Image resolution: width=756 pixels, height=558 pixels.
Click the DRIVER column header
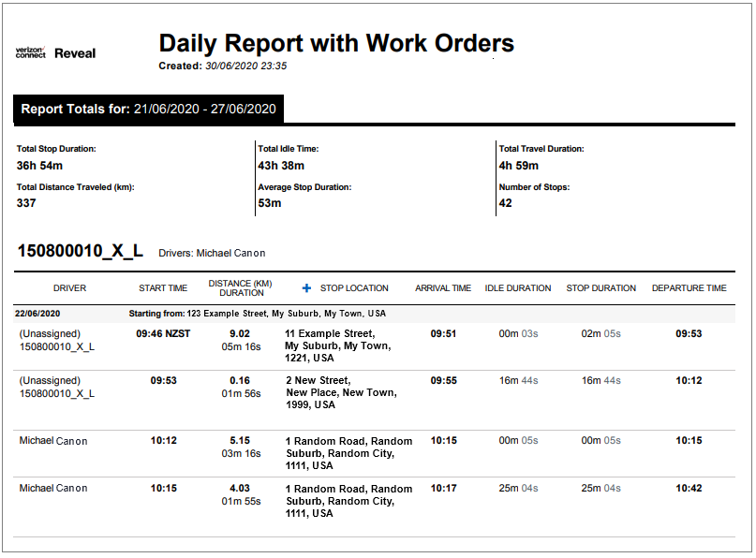pos(70,288)
